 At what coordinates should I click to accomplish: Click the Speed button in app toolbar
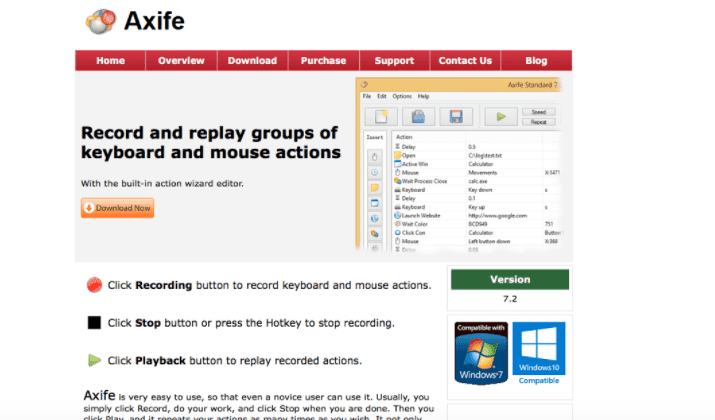(539, 112)
